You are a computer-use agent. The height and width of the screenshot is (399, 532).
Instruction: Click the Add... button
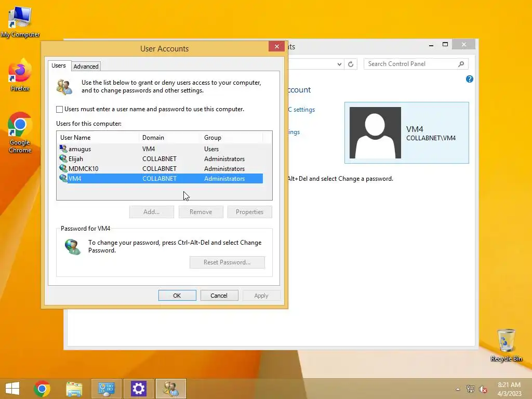coord(151,212)
